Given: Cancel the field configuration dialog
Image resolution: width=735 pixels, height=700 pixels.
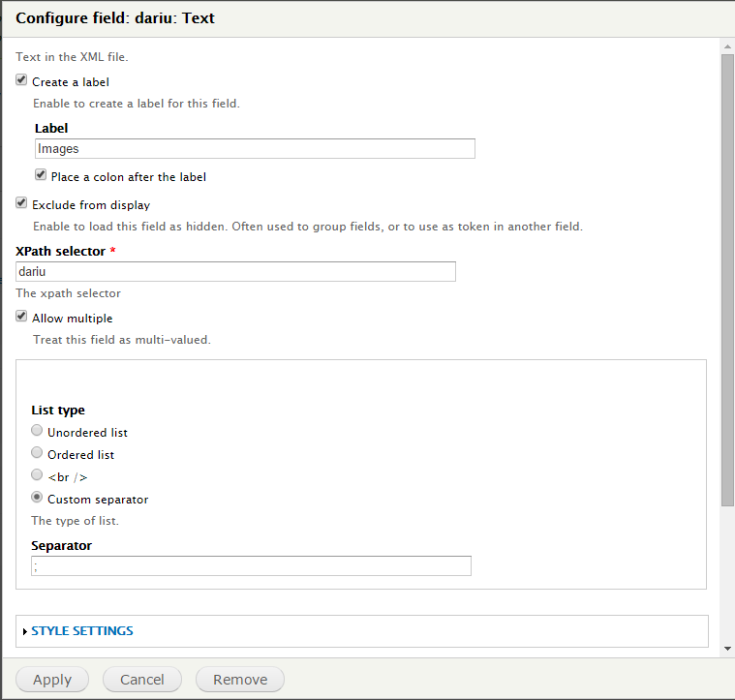Looking at the screenshot, I should click(x=142, y=680).
